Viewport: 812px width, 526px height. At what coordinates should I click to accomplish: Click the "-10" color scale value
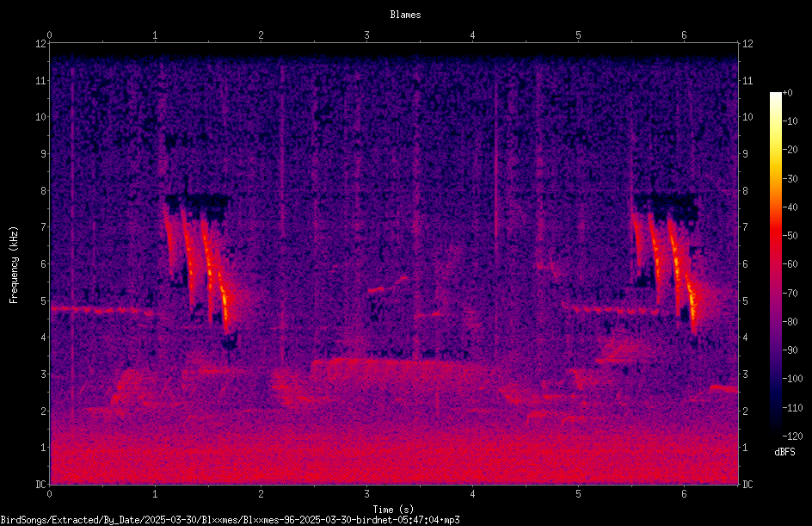[x=790, y=121]
